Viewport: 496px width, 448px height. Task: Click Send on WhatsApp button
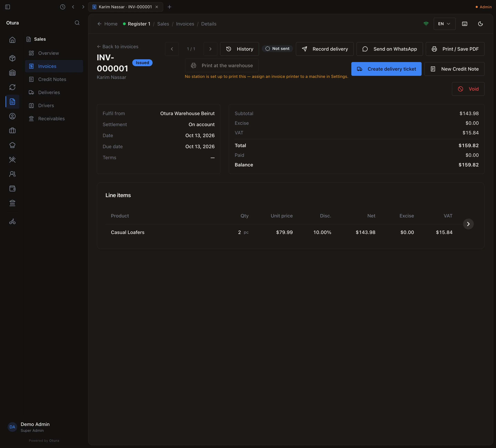[389, 49]
